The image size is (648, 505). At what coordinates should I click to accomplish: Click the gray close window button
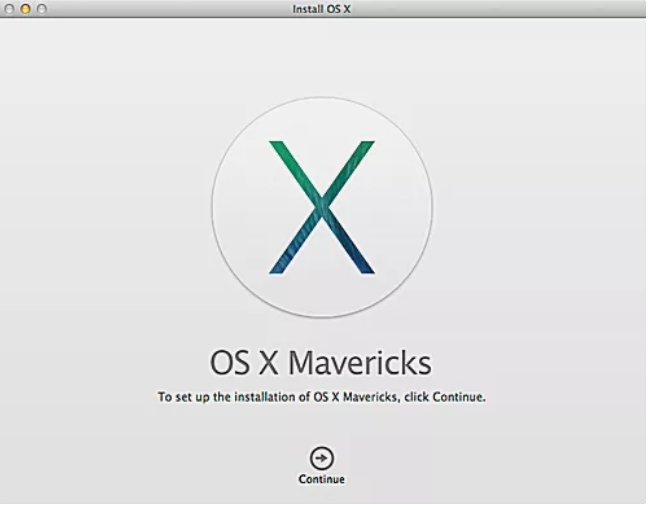[10, 9]
